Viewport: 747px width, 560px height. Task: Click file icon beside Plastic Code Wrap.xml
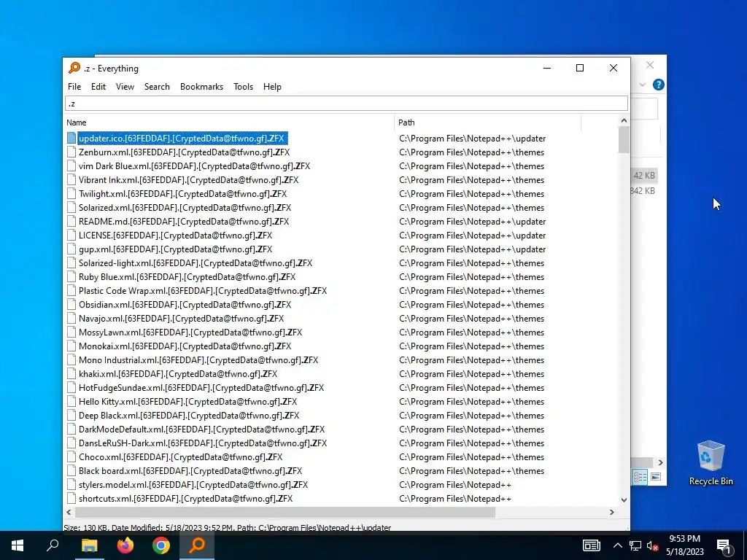[x=71, y=290]
